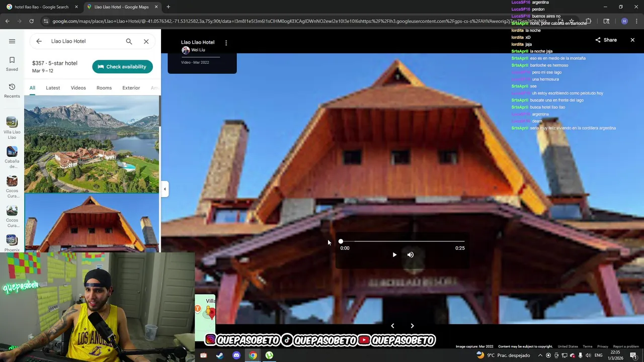Select the Videos tab

coord(78,88)
